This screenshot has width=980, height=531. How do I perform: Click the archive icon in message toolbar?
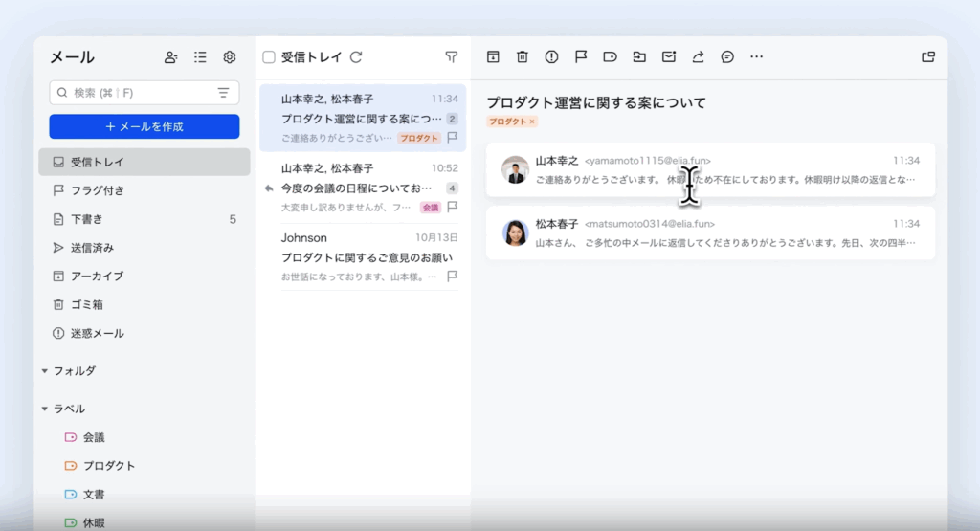(493, 57)
